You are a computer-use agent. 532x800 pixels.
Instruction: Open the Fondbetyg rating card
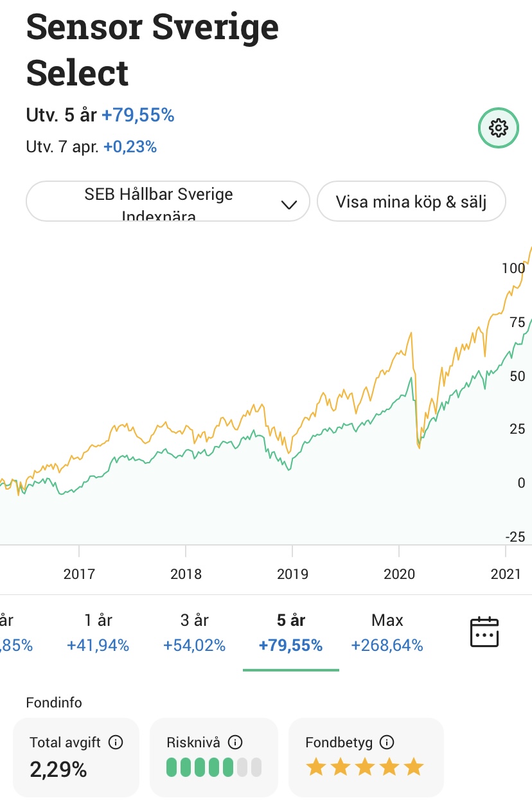point(366,758)
